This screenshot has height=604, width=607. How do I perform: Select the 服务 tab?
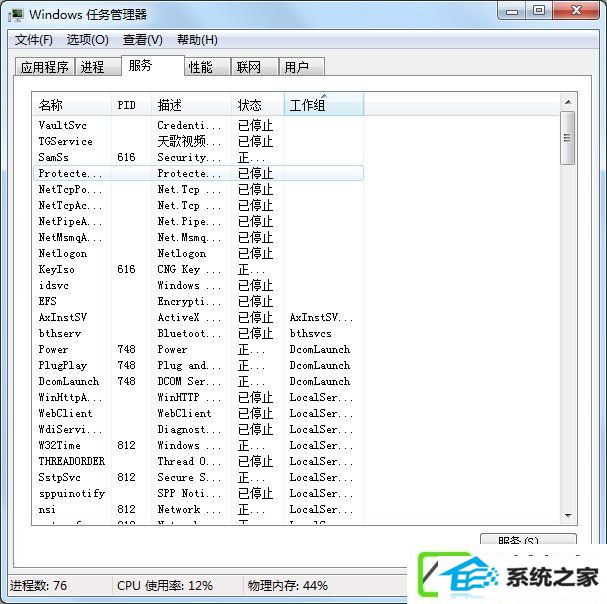[x=153, y=65]
